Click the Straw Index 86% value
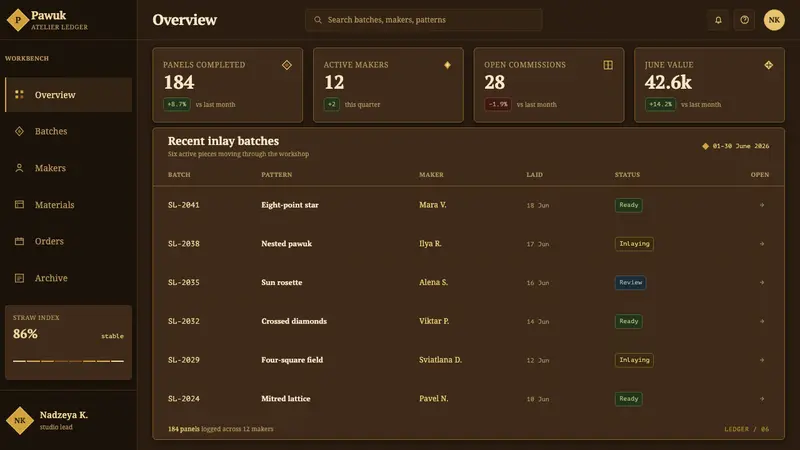This screenshot has width=800, height=450. pyautogui.click(x=25, y=334)
